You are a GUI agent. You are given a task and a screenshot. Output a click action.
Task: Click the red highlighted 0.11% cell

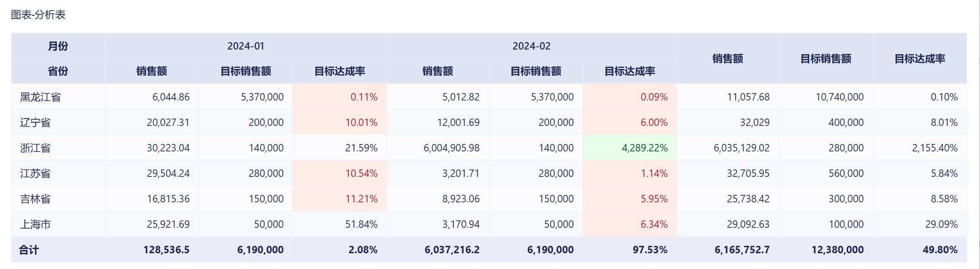pos(364,97)
